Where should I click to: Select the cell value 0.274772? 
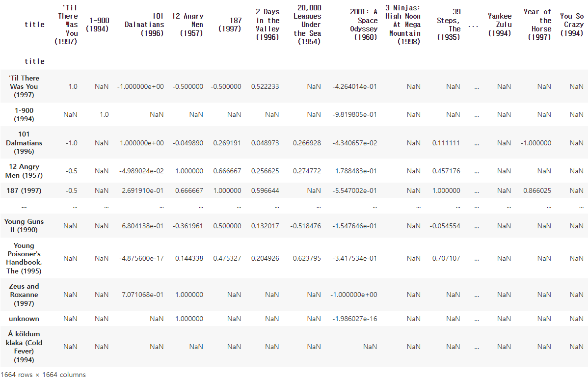(307, 171)
